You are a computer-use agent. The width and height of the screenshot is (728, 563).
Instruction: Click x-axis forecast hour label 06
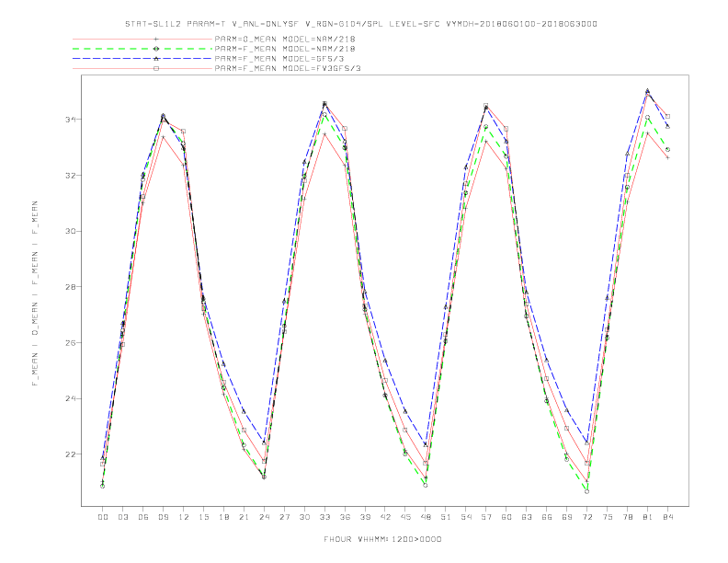[x=143, y=517]
